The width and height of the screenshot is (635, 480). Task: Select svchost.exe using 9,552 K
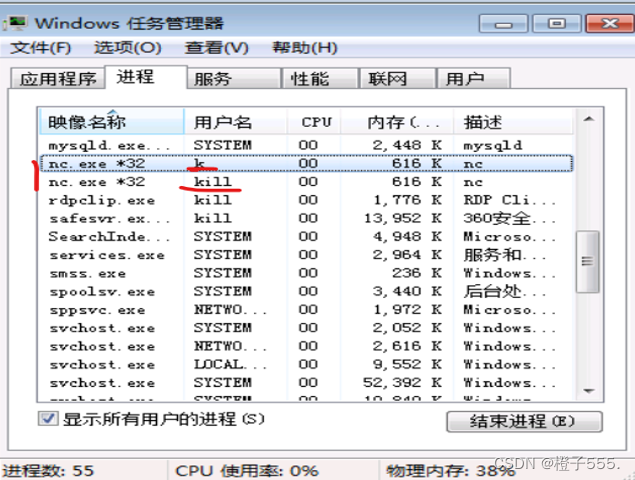pyautogui.click(x=306, y=364)
